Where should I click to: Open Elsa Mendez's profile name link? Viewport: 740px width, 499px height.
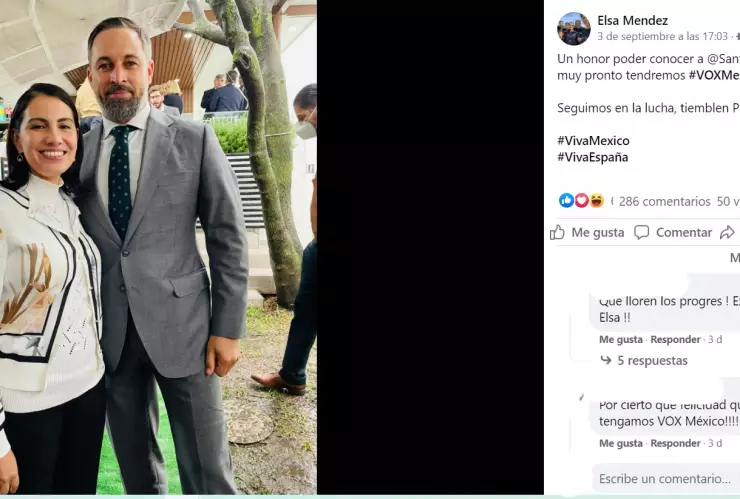click(632, 20)
